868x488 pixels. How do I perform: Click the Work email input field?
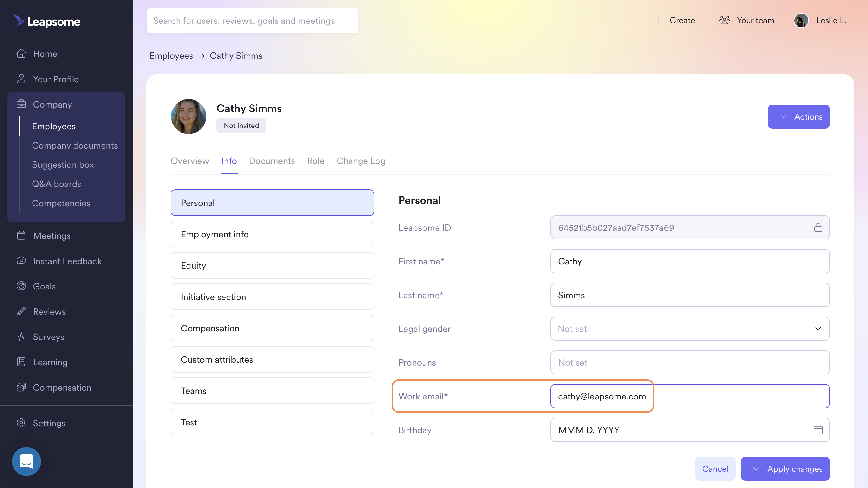point(690,396)
